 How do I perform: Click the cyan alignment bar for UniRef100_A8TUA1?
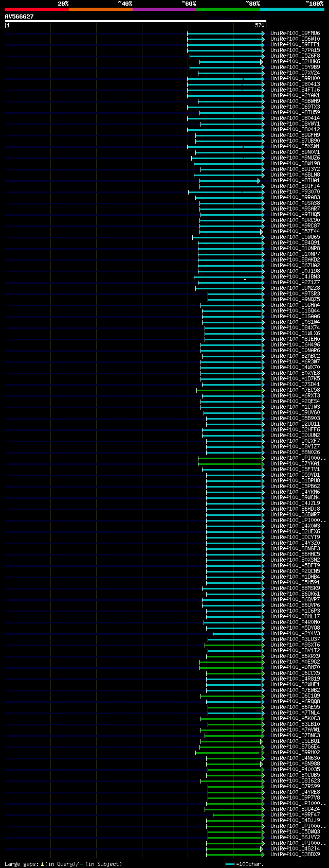tap(230, 180)
